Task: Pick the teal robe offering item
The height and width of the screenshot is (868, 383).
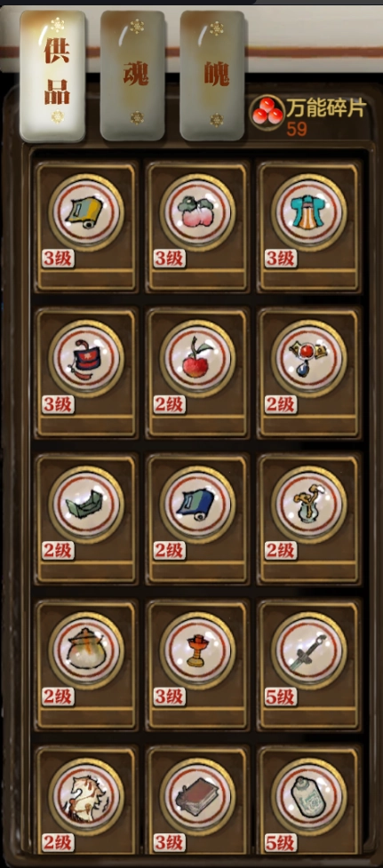Action: [x=308, y=211]
